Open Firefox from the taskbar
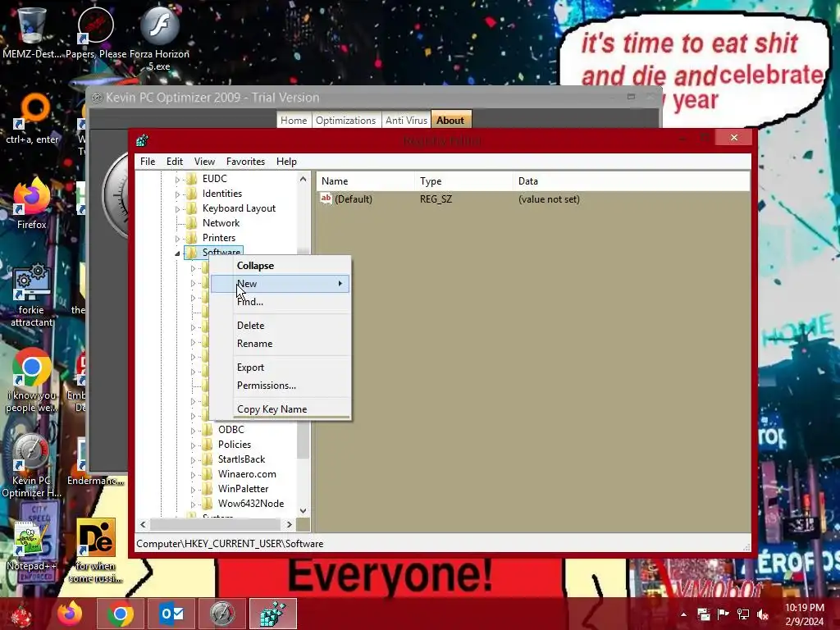This screenshot has width=840, height=630. tap(71, 614)
